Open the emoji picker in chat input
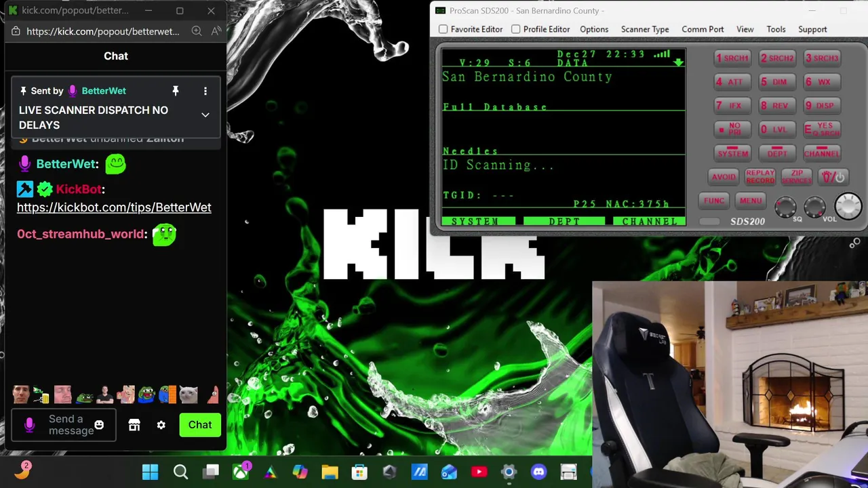Image resolution: width=868 pixels, height=488 pixels. pyautogui.click(x=99, y=425)
